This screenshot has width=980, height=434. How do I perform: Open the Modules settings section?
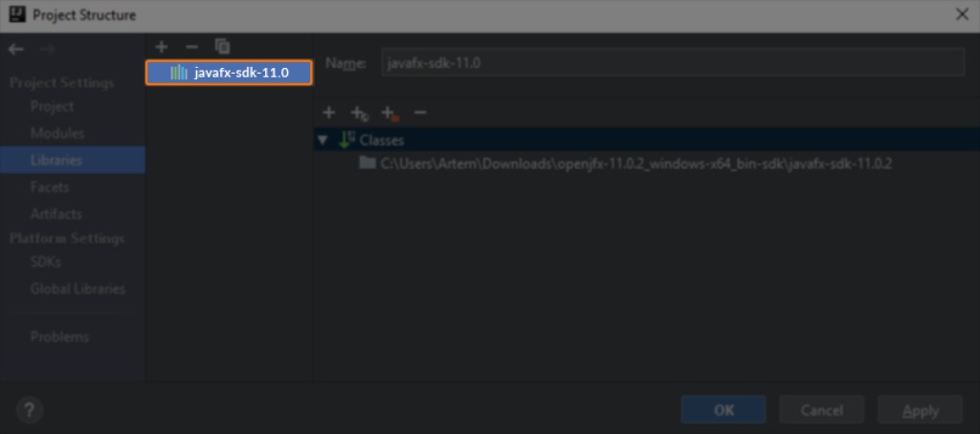(57, 133)
